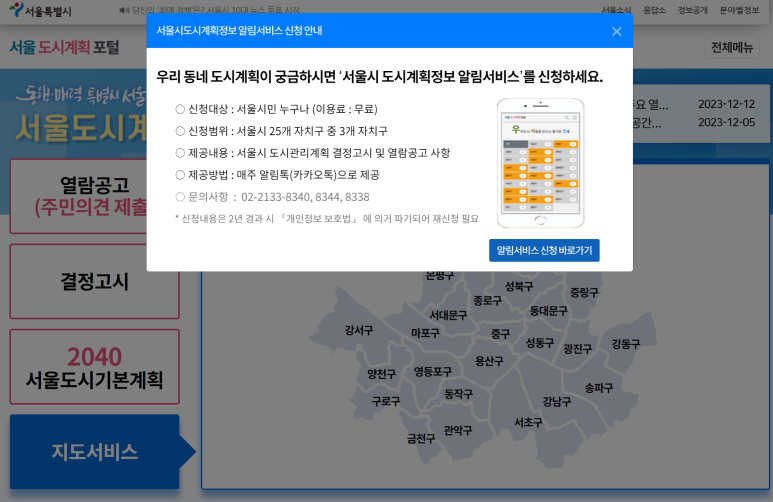Open 정보공개 top menu
Viewport: 773px width, 502px height.
[x=693, y=10]
